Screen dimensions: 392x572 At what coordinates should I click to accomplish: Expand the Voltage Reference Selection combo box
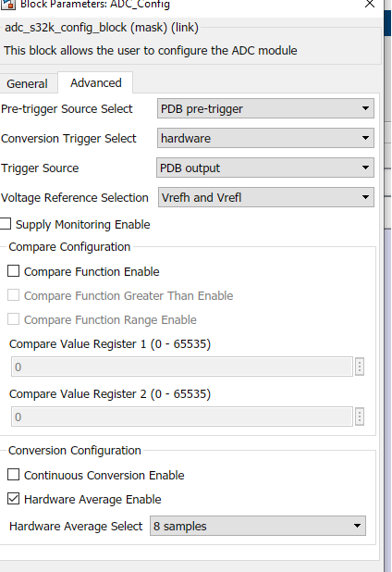coord(266,197)
